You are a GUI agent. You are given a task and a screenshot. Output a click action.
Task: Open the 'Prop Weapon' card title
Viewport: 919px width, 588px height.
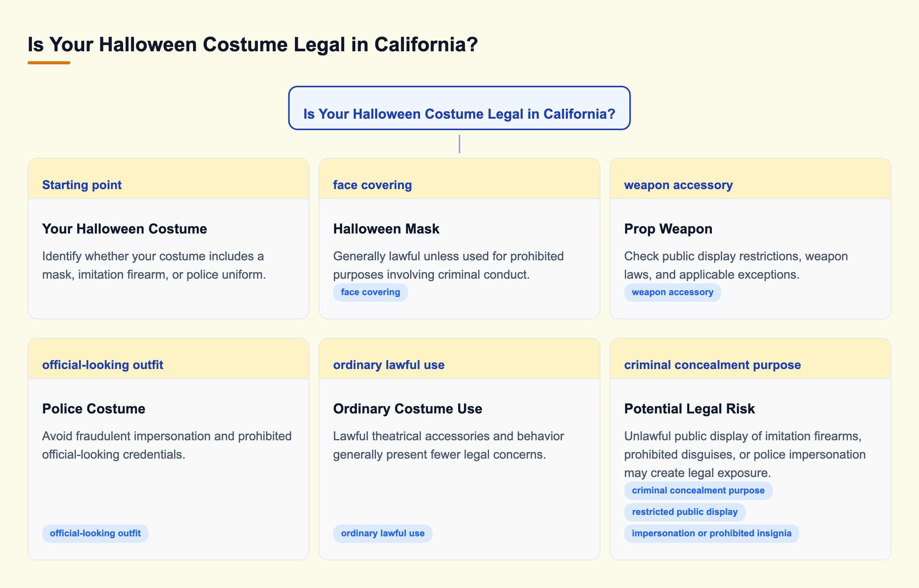pos(668,229)
